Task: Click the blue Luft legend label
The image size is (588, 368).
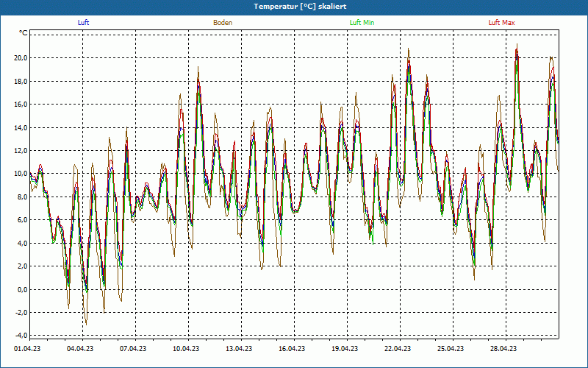Action: click(83, 23)
